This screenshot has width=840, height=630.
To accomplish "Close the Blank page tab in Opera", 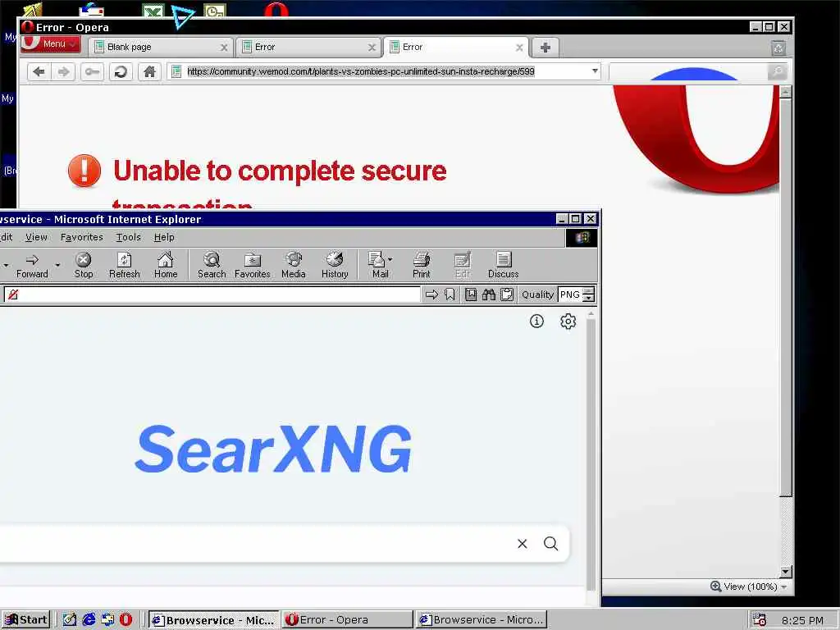I will pyautogui.click(x=224, y=48).
